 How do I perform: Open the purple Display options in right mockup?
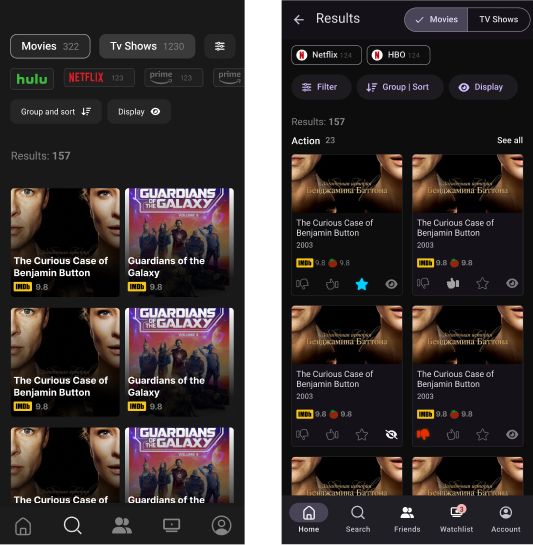coord(483,87)
